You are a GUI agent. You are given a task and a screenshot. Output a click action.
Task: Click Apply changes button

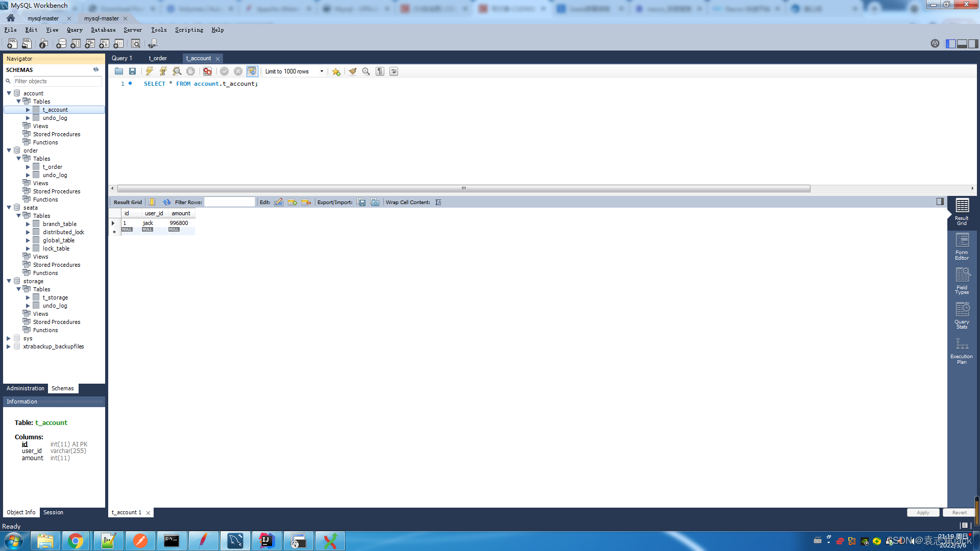[923, 512]
